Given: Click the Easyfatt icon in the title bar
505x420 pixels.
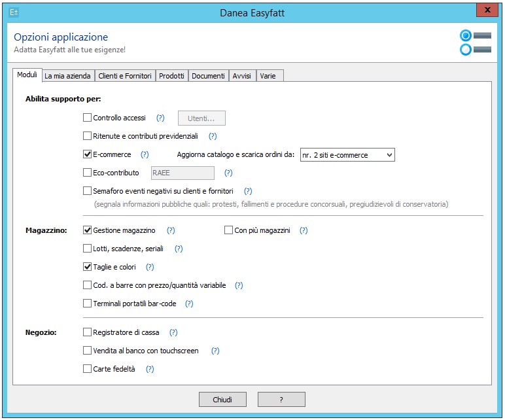Looking at the screenshot, I should [x=15, y=12].
